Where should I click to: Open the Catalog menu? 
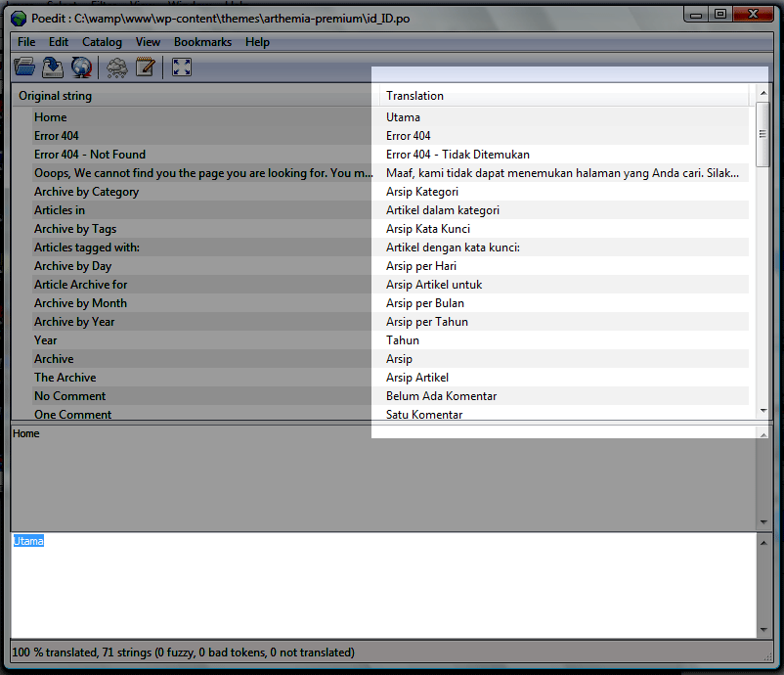tap(102, 42)
